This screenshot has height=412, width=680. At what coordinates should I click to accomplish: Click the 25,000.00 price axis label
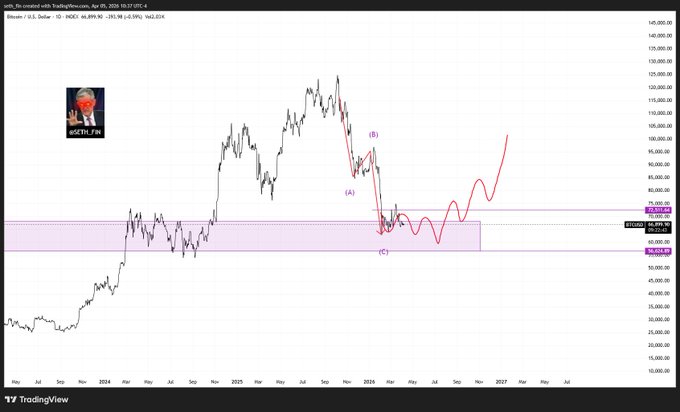pos(660,332)
